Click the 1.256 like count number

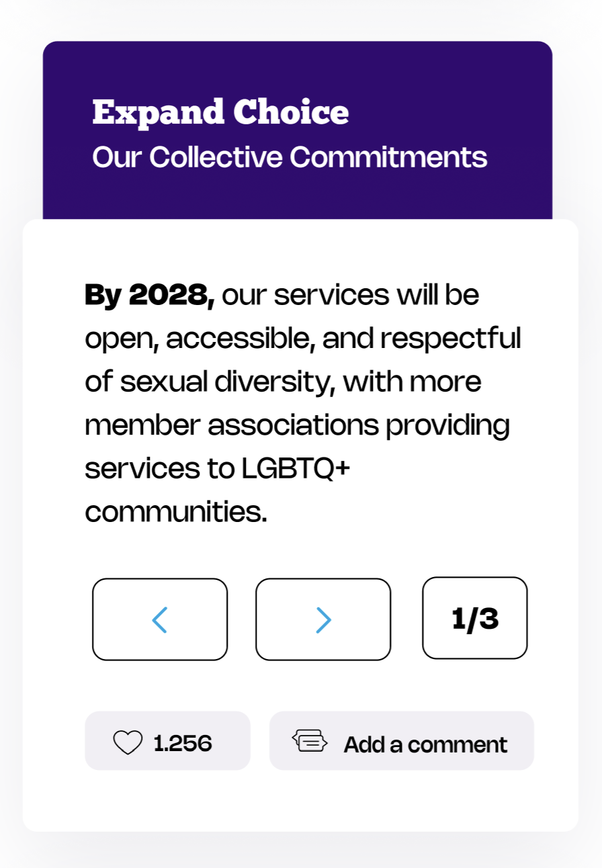tap(183, 743)
